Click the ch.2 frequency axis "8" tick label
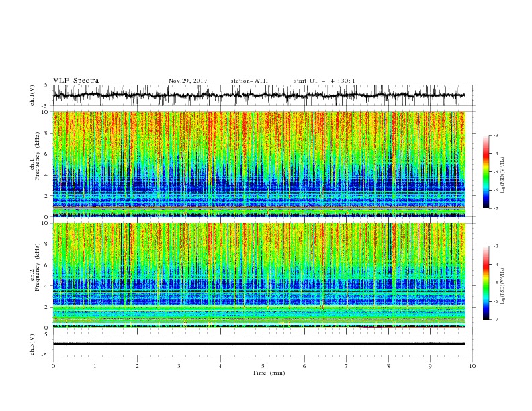Image resolution: width=532 pixels, height=411 pixels. [x=46, y=244]
